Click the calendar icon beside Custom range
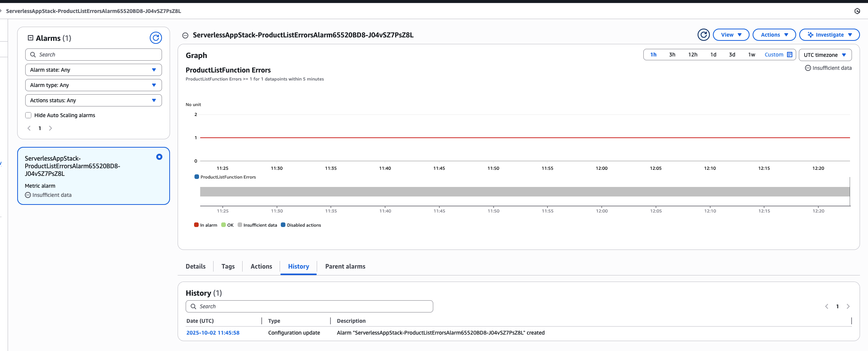This screenshot has height=351, width=868. pos(790,55)
